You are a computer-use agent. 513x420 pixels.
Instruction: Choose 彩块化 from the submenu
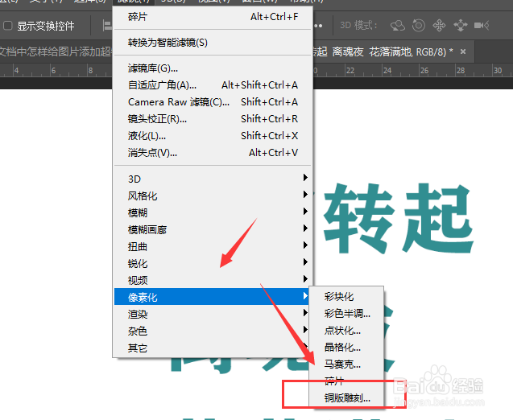(x=346, y=296)
